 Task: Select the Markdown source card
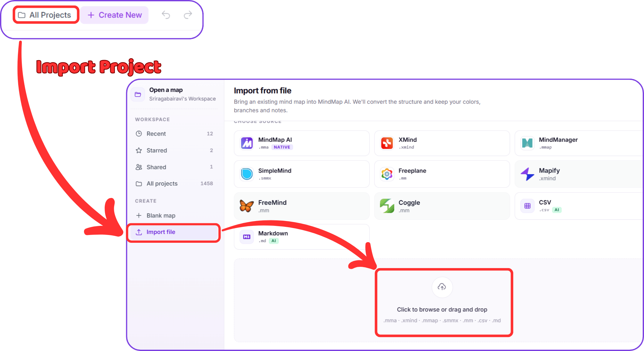[302, 237]
